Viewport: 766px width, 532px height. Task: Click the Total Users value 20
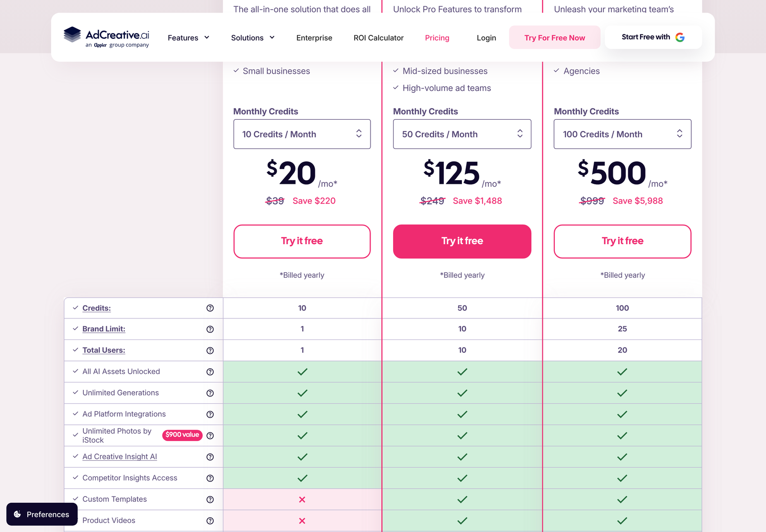coord(622,350)
